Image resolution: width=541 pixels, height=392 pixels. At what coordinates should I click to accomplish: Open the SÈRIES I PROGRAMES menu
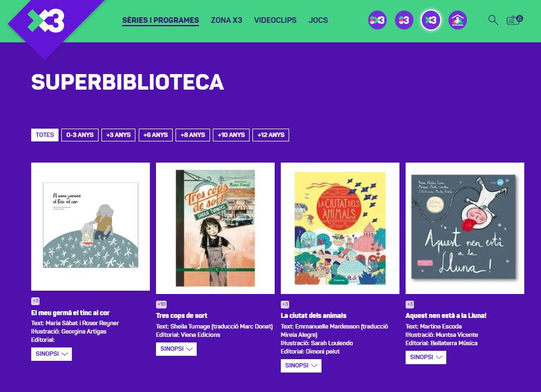(x=160, y=21)
